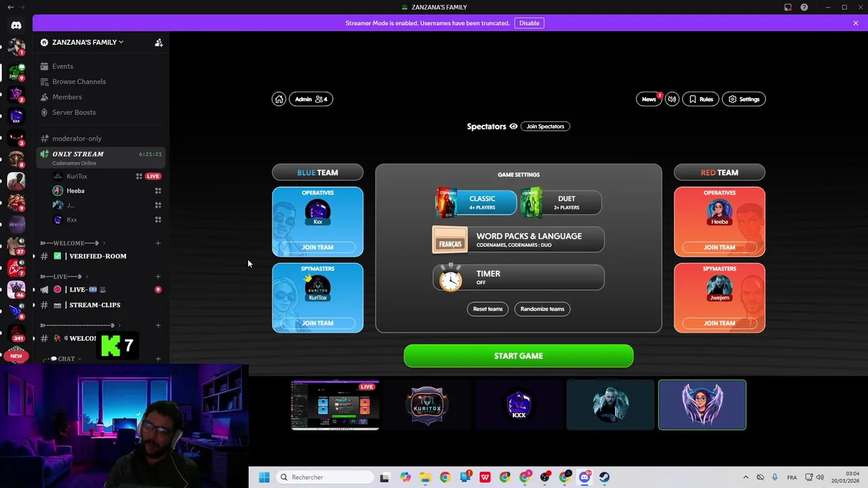Add a channel to the LIVE category
This screenshot has width=868, height=488.
click(x=158, y=277)
